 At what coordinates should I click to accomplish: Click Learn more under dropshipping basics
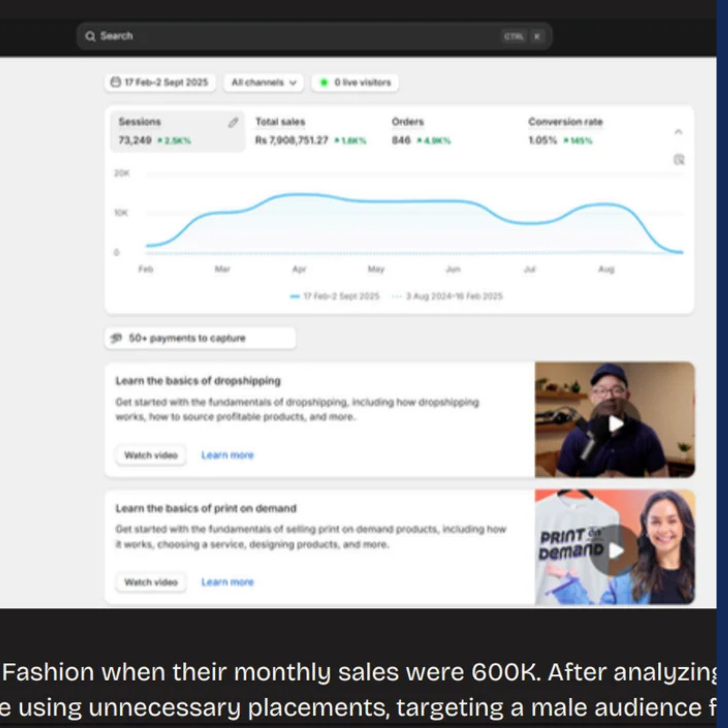(227, 455)
